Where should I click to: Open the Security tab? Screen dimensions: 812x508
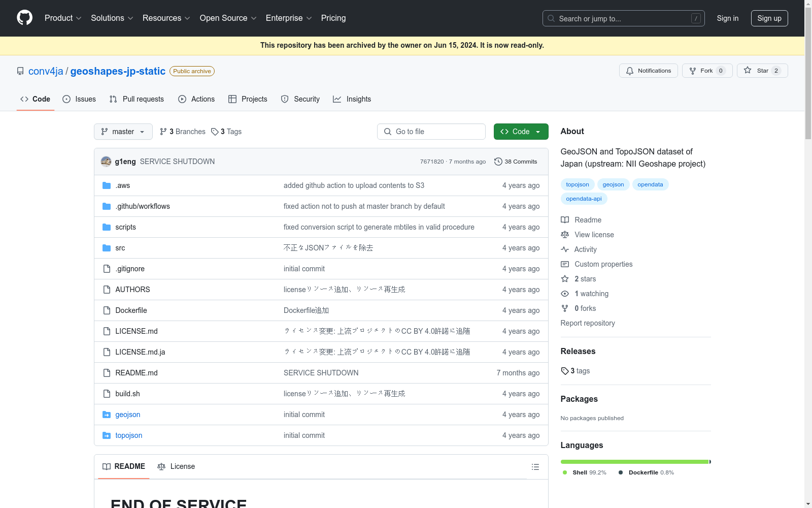click(300, 99)
